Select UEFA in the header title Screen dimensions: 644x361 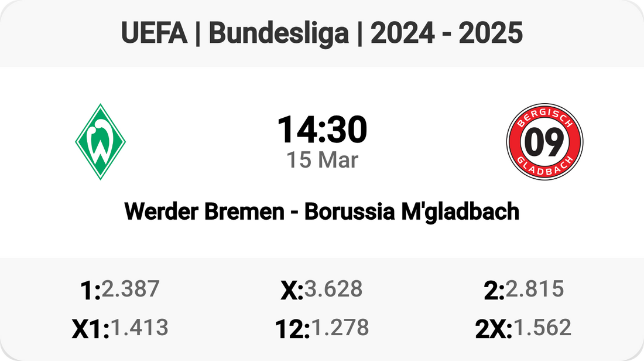[x=155, y=35]
